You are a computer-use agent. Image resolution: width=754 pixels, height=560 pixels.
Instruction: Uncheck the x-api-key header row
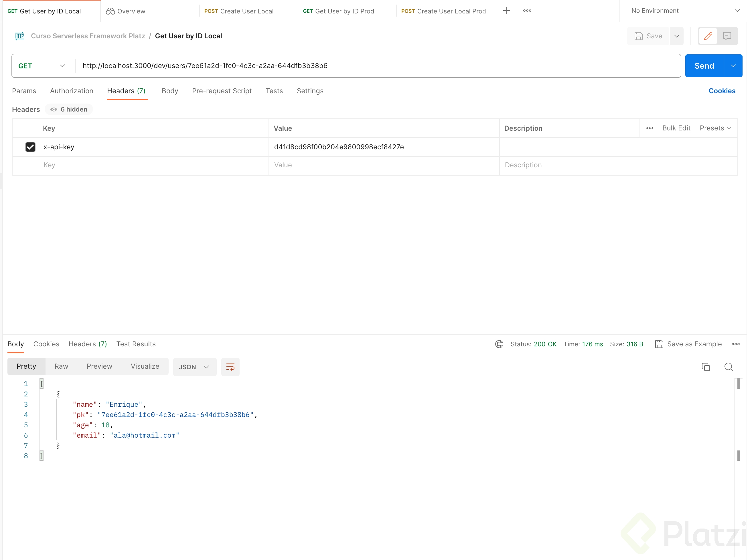tap(30, 147)
